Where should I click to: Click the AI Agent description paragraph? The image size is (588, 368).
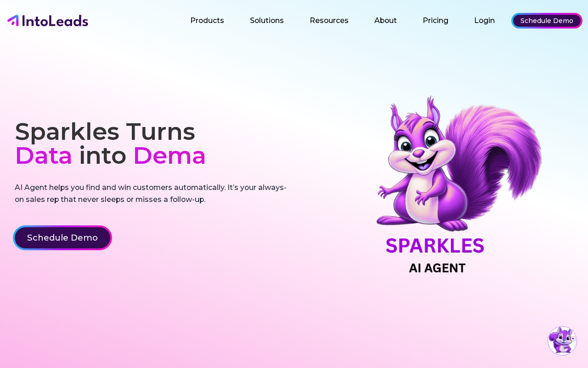[151, 193]
